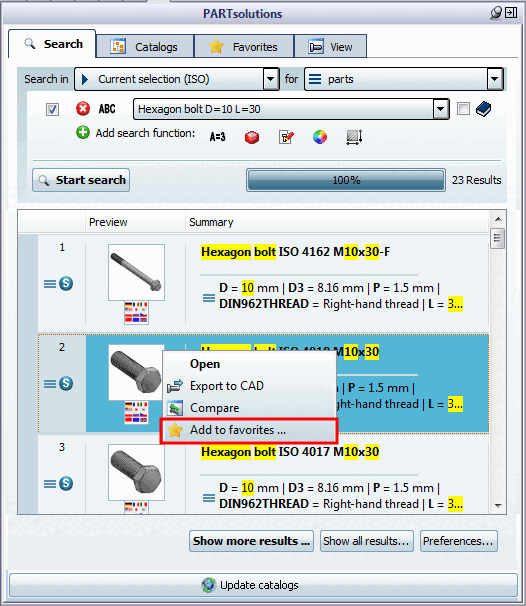
Task: Click the S icon in row 3
Action: pos(66,483)
